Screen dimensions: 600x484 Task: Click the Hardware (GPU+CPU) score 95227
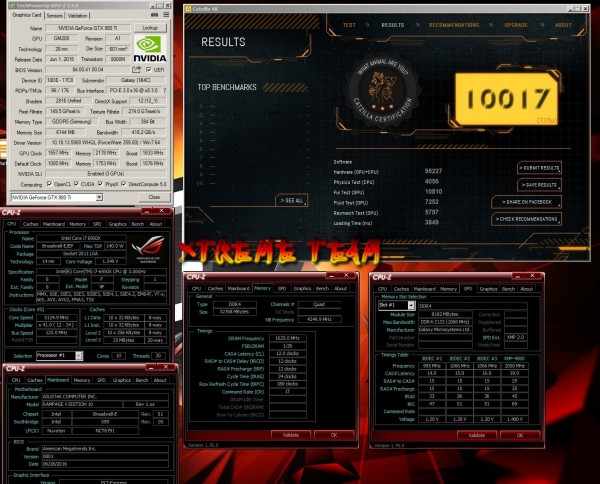pyautogui.click(x=433, y=171)
